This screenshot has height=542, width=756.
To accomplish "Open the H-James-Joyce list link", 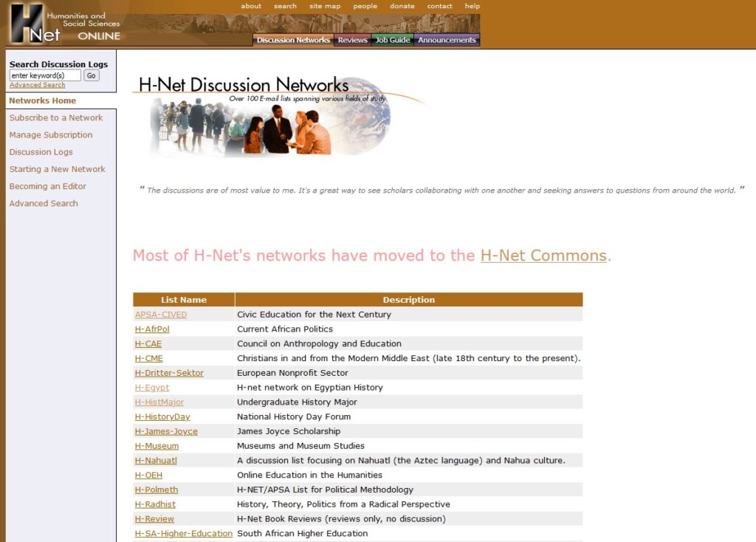I will [x=166, y=431].
